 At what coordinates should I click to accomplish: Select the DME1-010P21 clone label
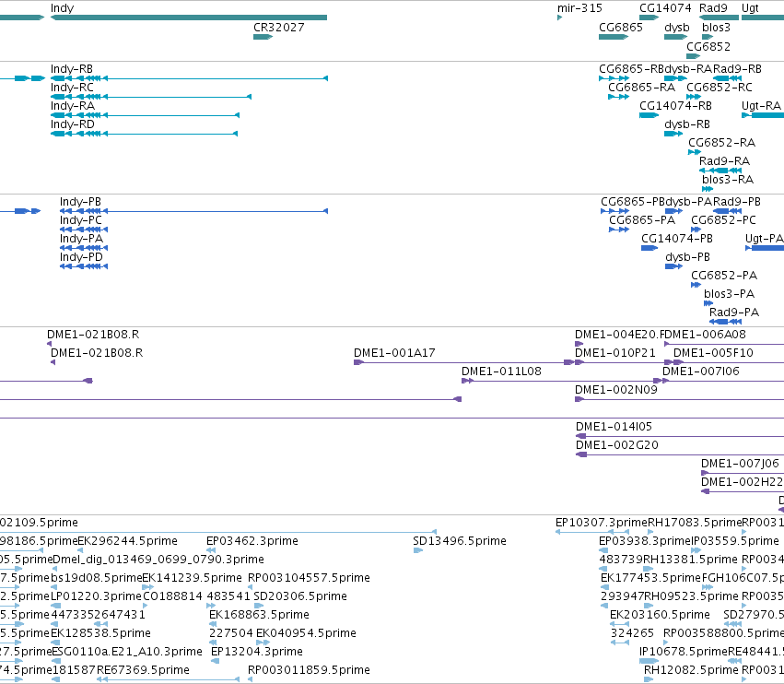pos(615,353)
